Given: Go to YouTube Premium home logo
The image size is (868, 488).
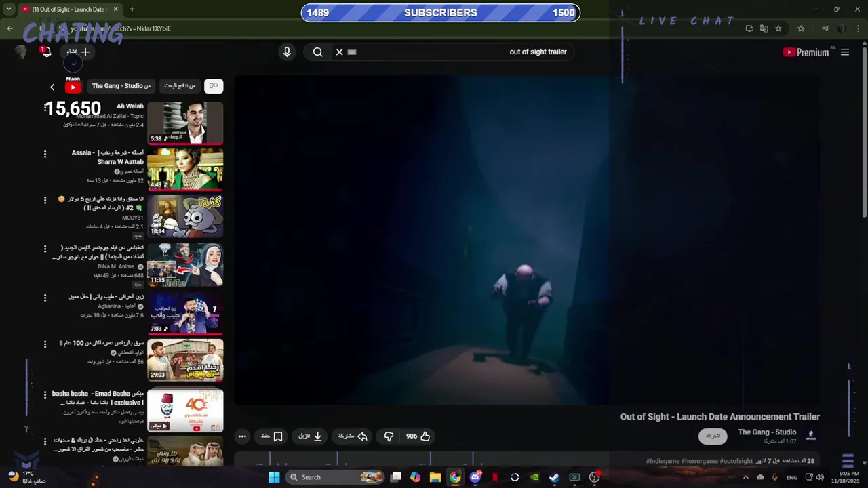Looking at the screenshot, I should tap(806, 52).
